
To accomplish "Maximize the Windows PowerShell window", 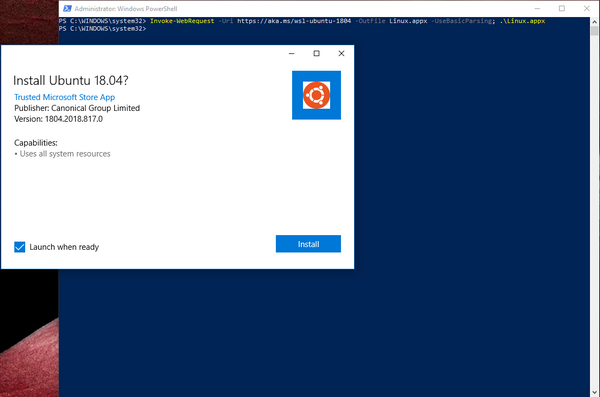I will (562, 8).
